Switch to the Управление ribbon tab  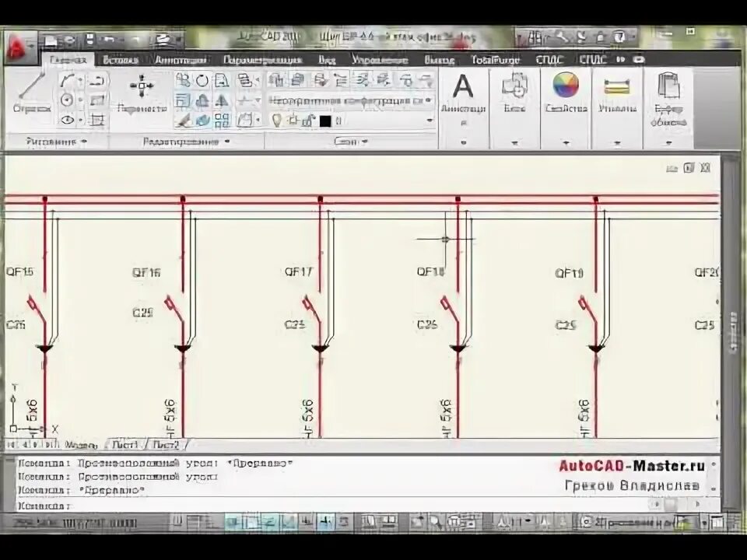pos(380,60)
